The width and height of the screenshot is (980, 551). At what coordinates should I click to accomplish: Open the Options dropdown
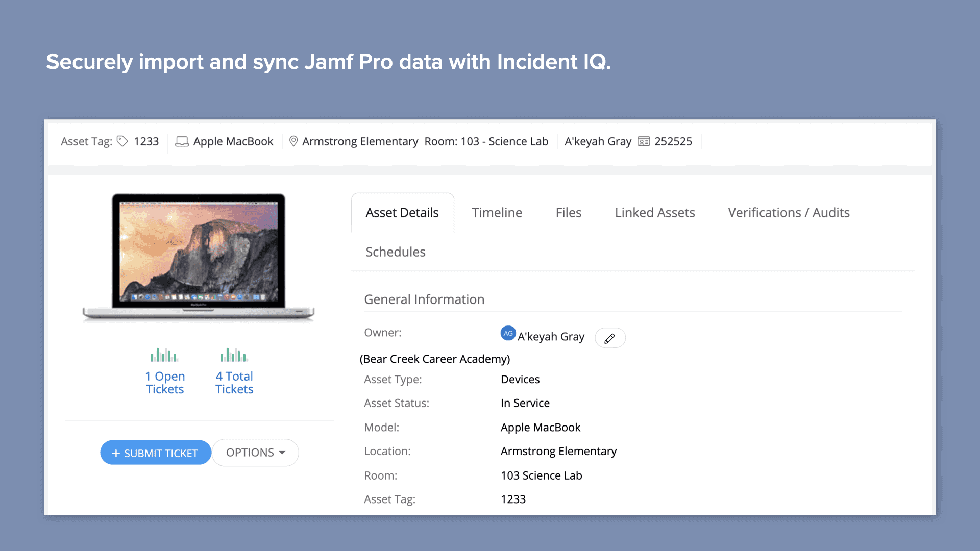point(255,453)
